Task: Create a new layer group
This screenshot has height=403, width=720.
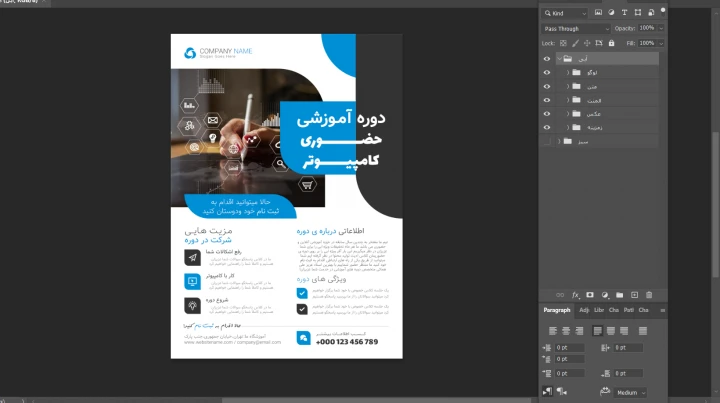Action: tap(619, 295)
